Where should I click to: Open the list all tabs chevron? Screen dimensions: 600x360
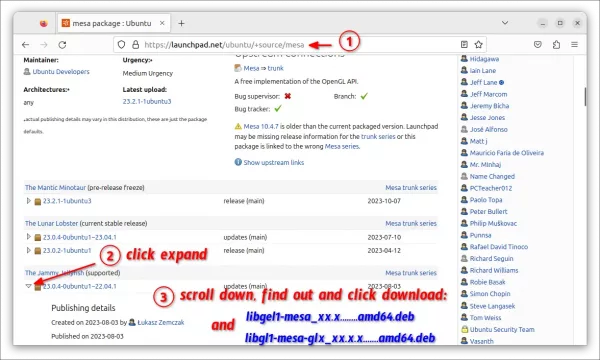point(505,23)
